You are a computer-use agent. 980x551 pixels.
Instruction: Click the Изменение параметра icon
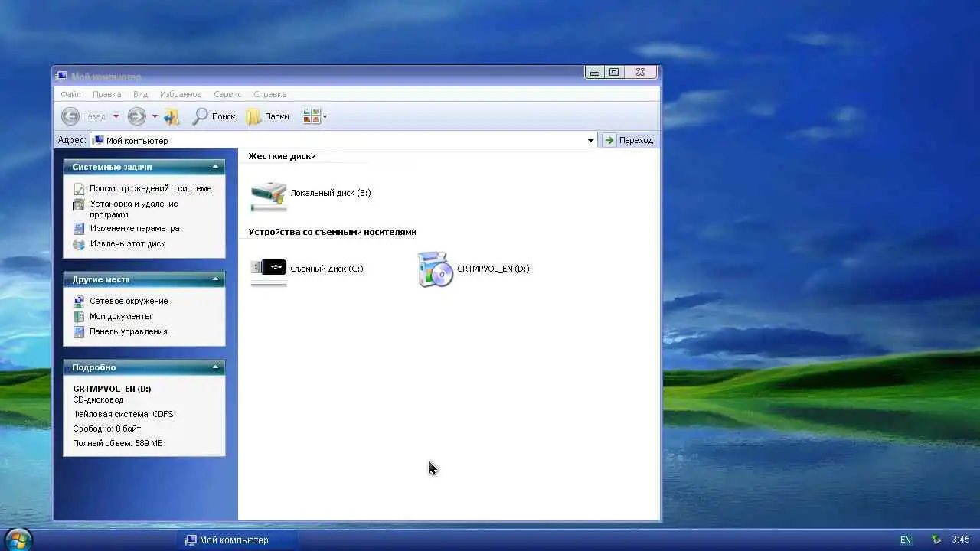pyautogui.click(x=78, y=228)
